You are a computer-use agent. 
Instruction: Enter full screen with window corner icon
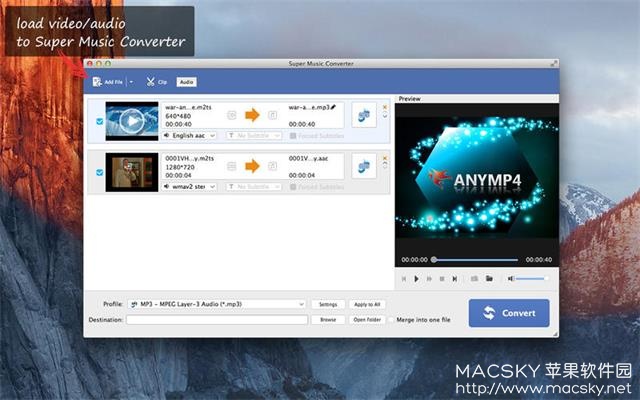point(553,63)
